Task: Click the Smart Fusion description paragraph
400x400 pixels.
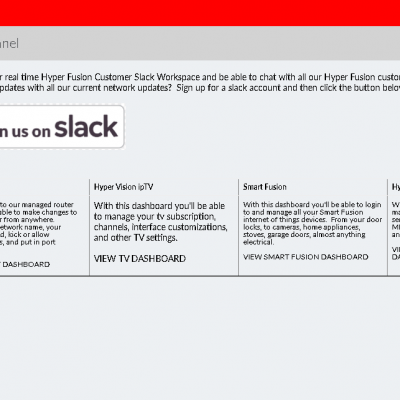Action: click(x=312, y=223)
